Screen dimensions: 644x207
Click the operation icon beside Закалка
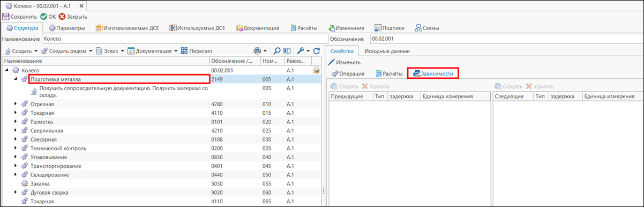point(24,183)
